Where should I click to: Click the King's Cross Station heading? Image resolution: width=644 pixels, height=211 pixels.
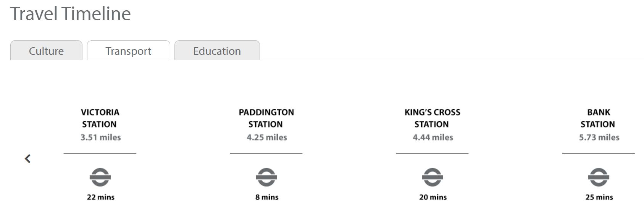pyautogui.click(x=433, y=118)
